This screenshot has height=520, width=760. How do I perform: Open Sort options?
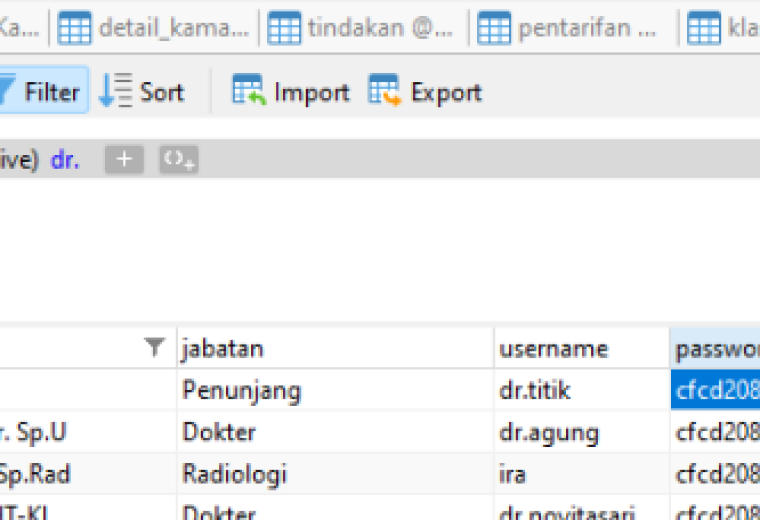pyautogui.click(x=142, y=91)
